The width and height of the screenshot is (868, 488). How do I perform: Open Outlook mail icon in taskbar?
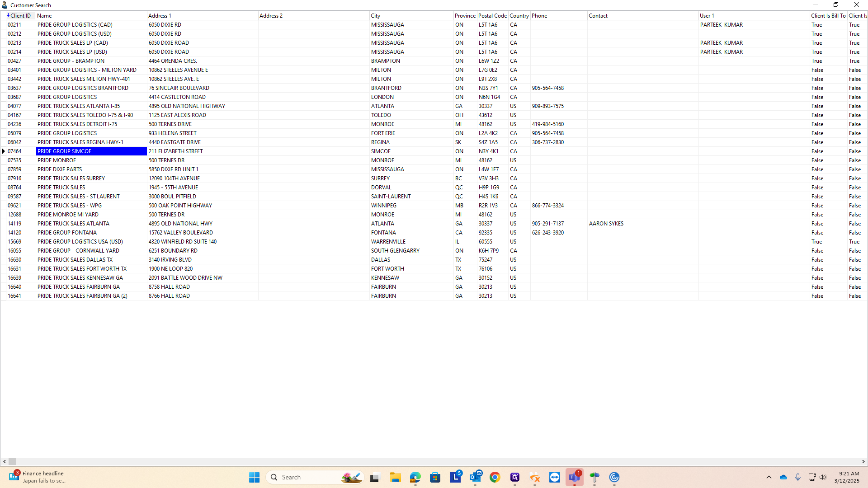[475, 477]
